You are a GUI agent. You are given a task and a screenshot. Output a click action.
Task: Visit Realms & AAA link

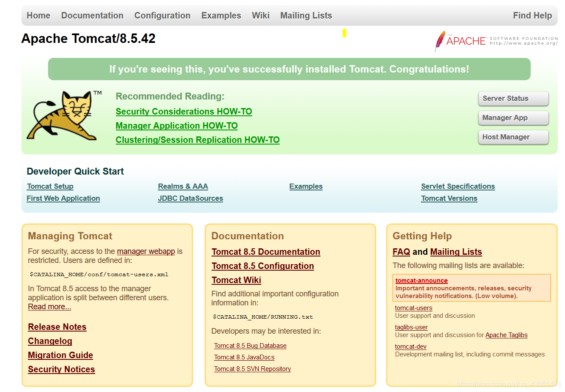[183, 186]
